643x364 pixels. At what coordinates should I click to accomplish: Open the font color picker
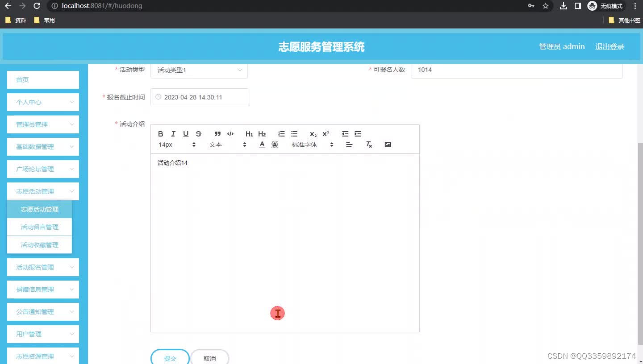coord(262,145)
